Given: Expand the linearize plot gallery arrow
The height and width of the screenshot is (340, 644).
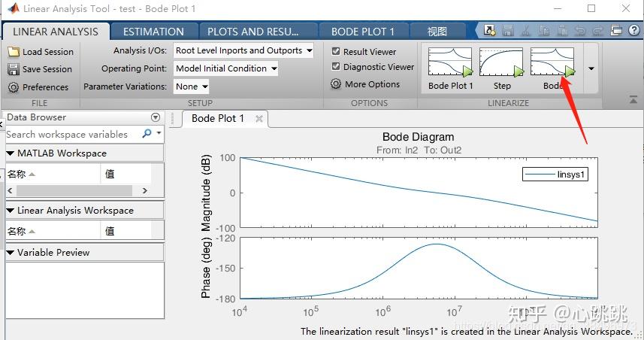Looking at the screenshot, I should (x=591, y=68).
